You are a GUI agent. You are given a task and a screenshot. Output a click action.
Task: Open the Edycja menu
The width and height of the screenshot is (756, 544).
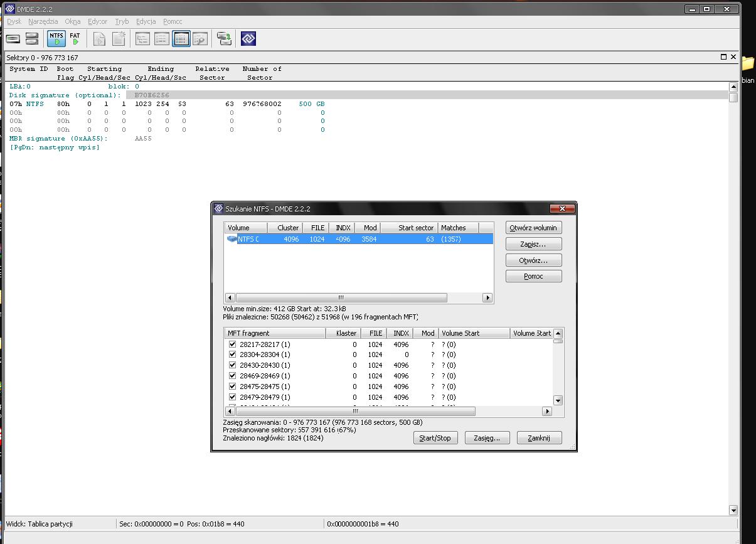146,21
